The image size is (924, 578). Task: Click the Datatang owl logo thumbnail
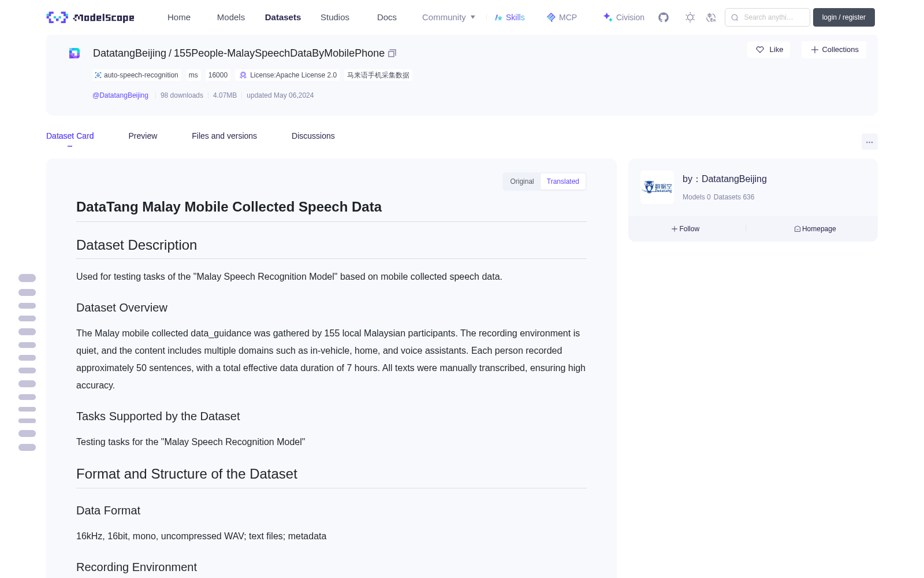pos(657,187)
